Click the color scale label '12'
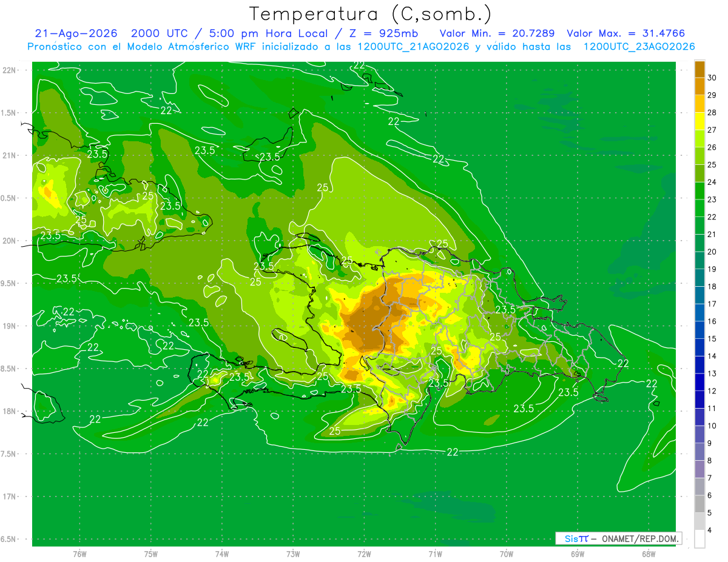This screenshot has width=728, height=562. point(712,391)
